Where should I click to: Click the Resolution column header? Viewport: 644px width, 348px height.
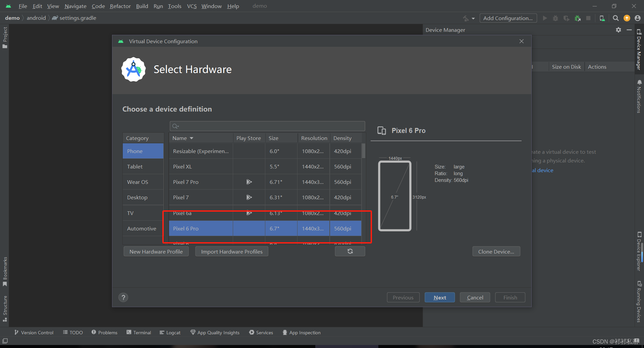tap(314, 138)
